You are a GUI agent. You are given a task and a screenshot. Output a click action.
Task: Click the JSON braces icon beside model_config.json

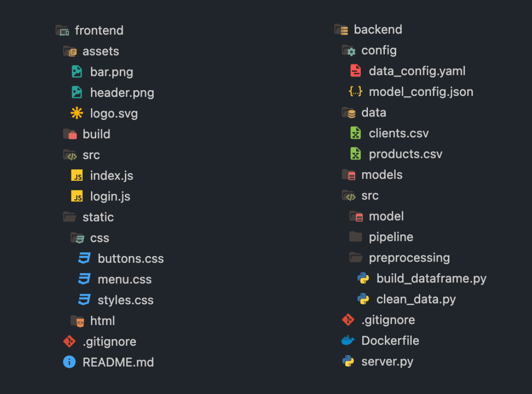click(x=356, y=92)
